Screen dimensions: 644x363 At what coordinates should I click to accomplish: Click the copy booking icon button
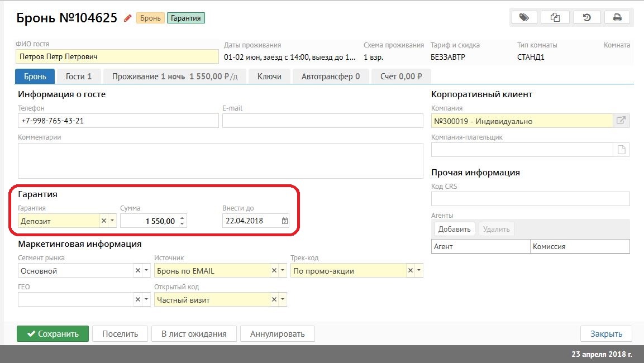point(555,18)
